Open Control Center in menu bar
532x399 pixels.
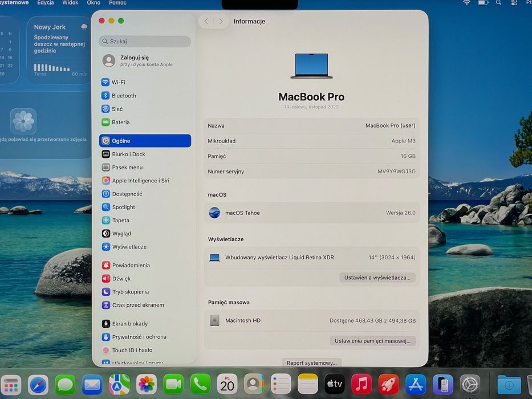514,2
